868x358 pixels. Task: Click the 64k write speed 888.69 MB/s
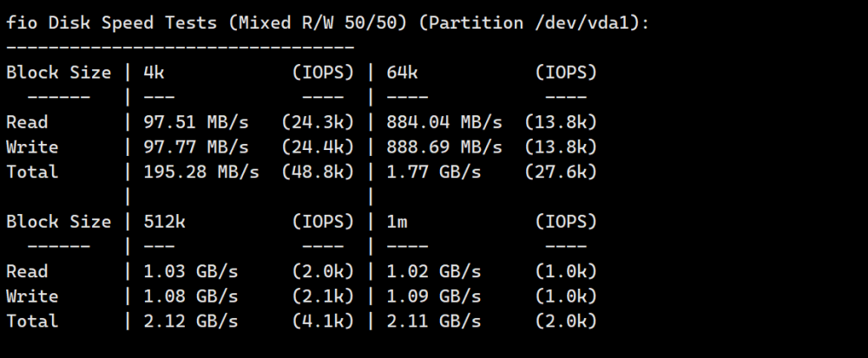[445, 147]
